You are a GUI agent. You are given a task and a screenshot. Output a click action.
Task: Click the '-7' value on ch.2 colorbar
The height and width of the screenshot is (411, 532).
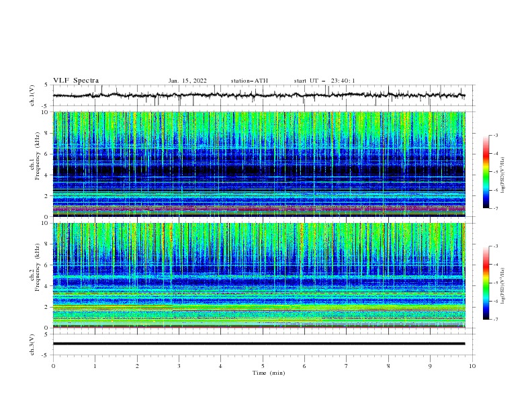(x=495, y=320)
